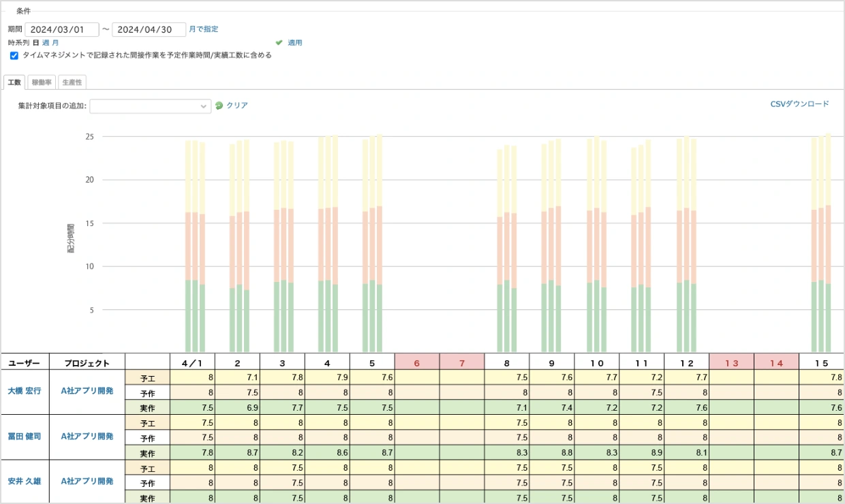The width and height of the screenshot is (845, 504).
Task: Switch to the 稼働率 tab
Action: pyautogui.click(x=43, y=82)
